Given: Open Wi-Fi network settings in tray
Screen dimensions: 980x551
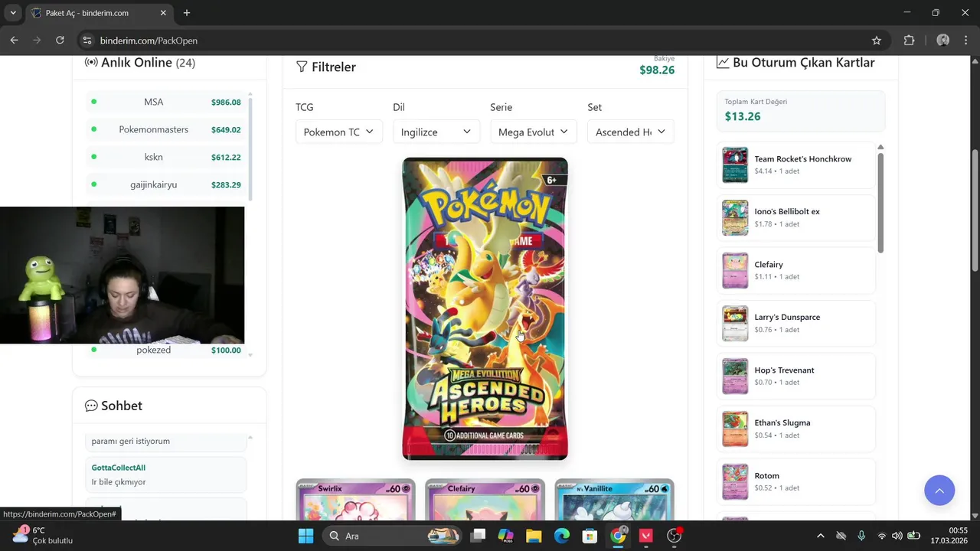Looking at the screenshot, I should 881,536.
